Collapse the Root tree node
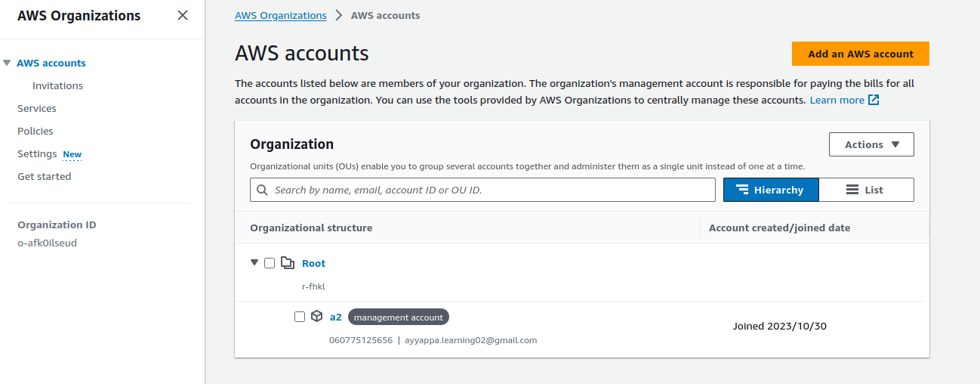980x384 pixels. click(x=254, y=263)
